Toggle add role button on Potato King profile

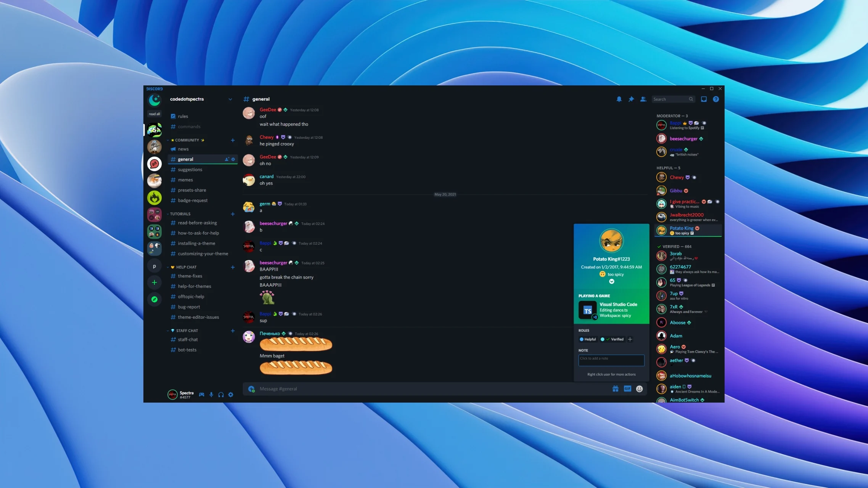click(630, 339)
